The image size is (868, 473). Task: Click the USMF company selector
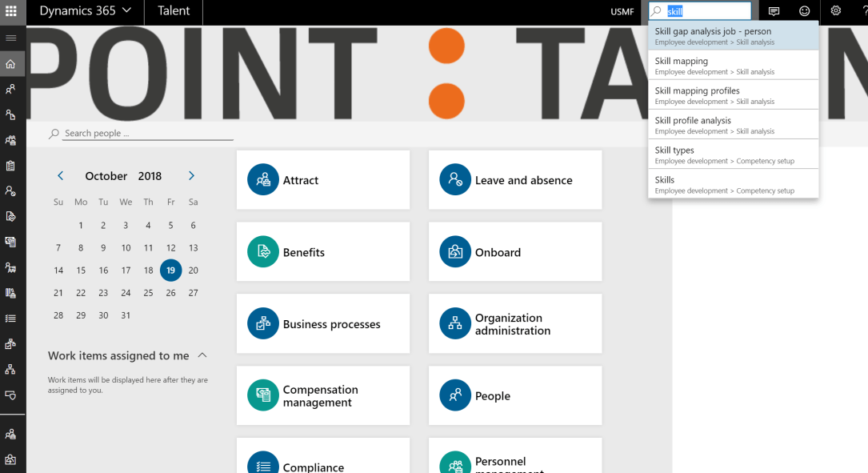coord(622,11)
